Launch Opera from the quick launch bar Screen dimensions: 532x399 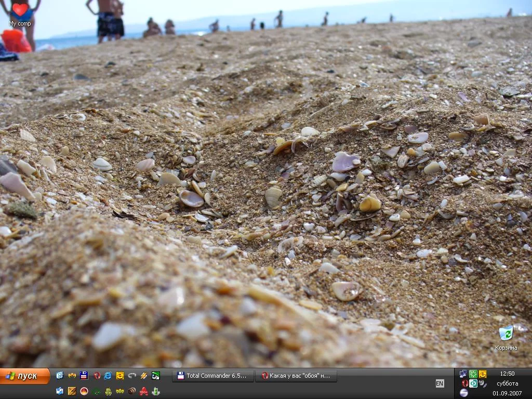(x=97, y=375)
